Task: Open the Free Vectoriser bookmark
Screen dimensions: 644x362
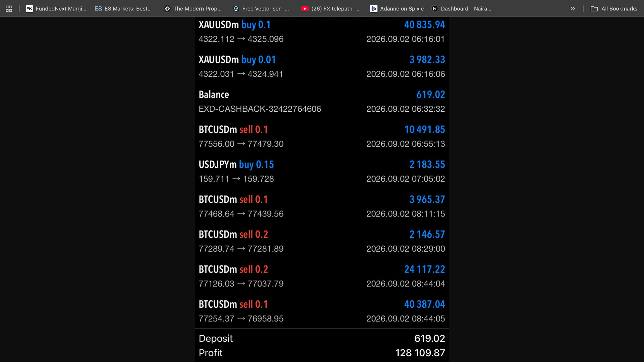Action: point(261,9)
